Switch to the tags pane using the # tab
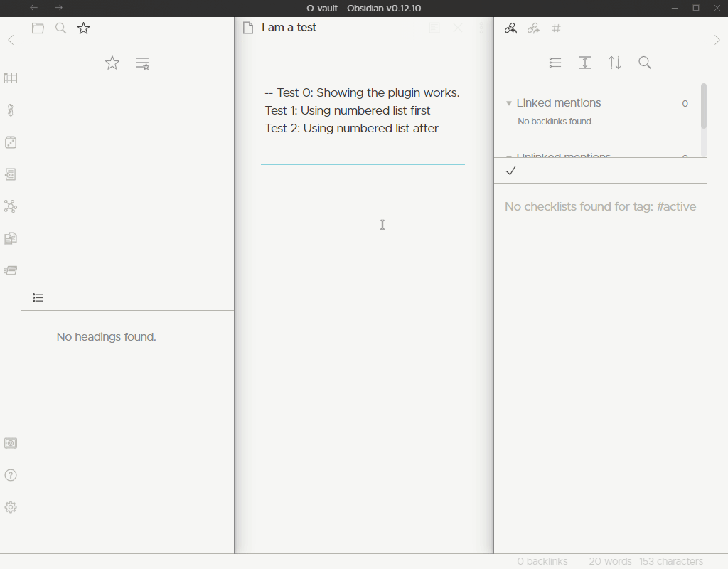 (x=557, y=28)
